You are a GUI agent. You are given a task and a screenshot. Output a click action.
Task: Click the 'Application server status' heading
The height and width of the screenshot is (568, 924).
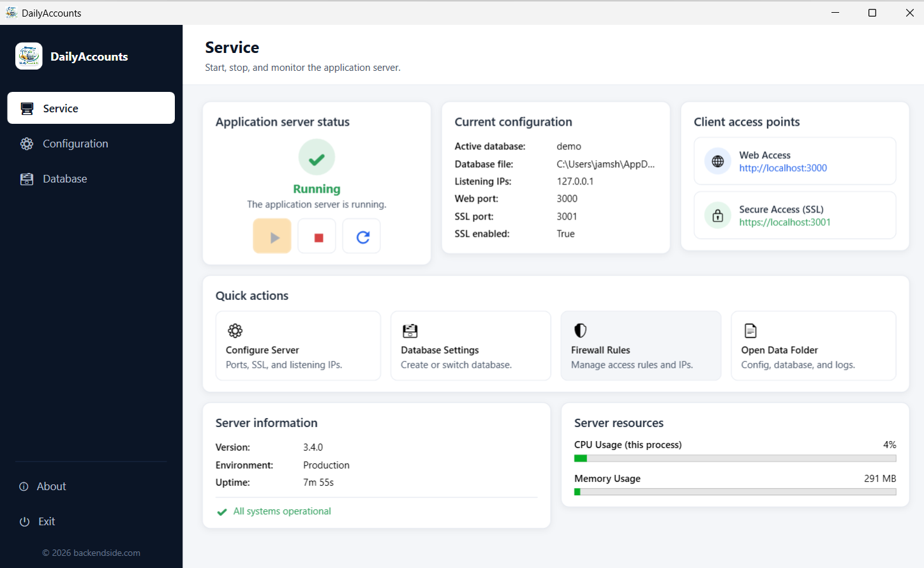click(282, 122)
